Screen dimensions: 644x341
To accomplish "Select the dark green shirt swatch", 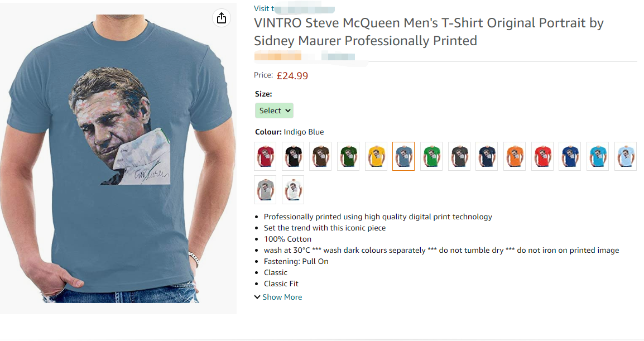I will (x=348, y=156).
